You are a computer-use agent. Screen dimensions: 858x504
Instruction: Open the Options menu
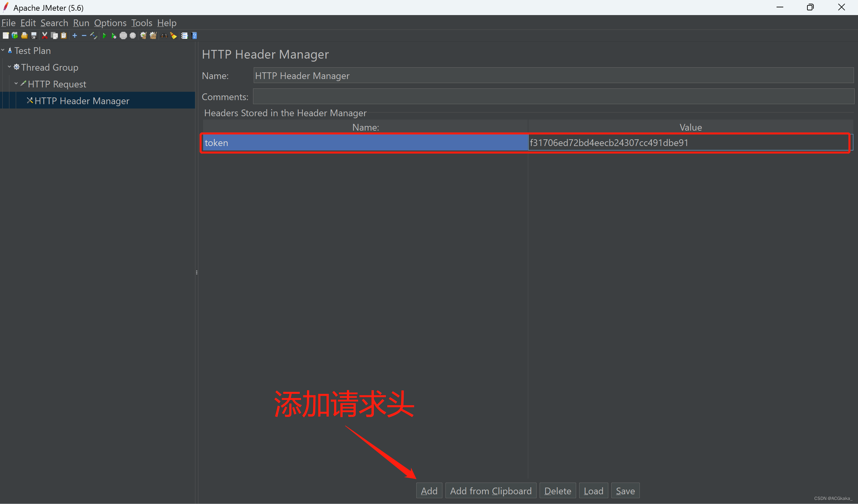(x=110, y=23)
